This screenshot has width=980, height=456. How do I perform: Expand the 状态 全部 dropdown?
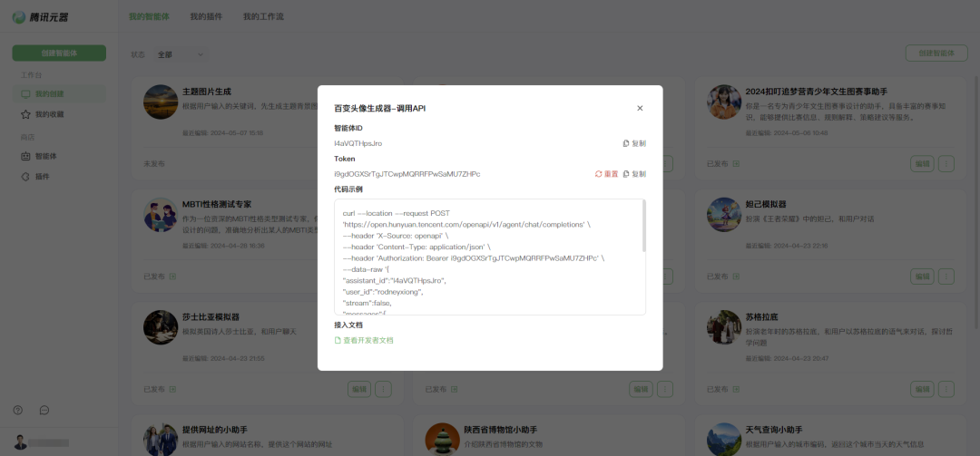coord(181,54)
